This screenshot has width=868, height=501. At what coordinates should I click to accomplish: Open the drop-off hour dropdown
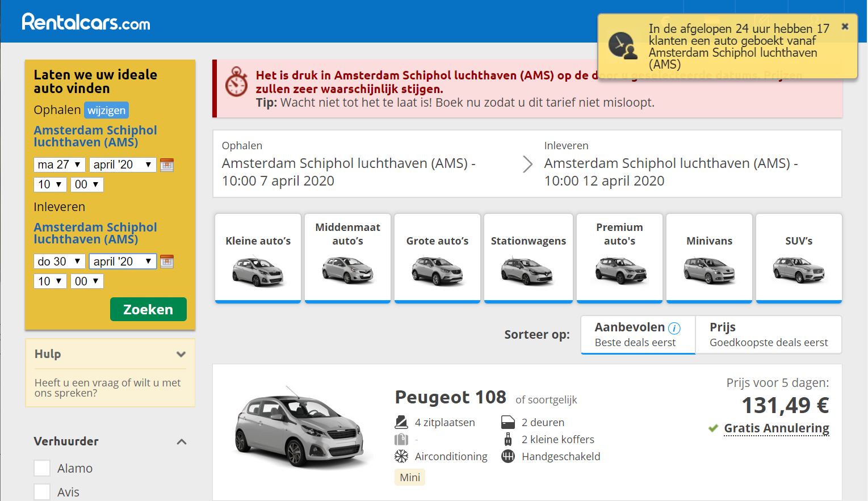coord(50,281)
